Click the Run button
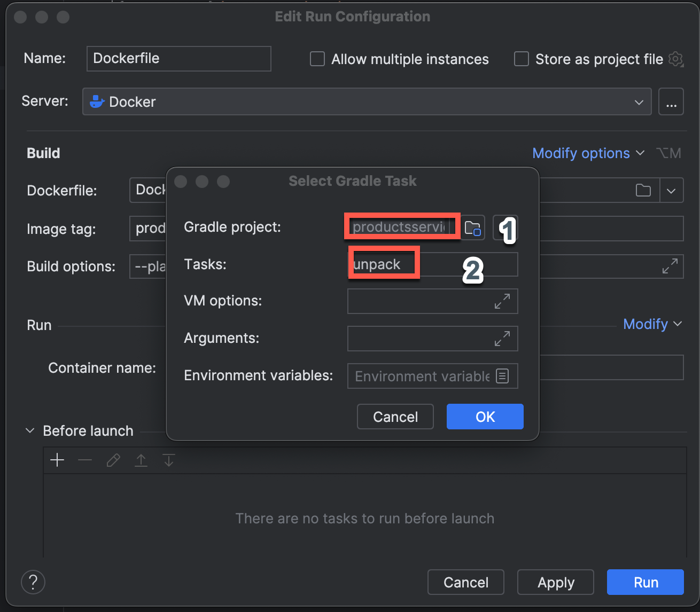 click(x=645, y=582)
